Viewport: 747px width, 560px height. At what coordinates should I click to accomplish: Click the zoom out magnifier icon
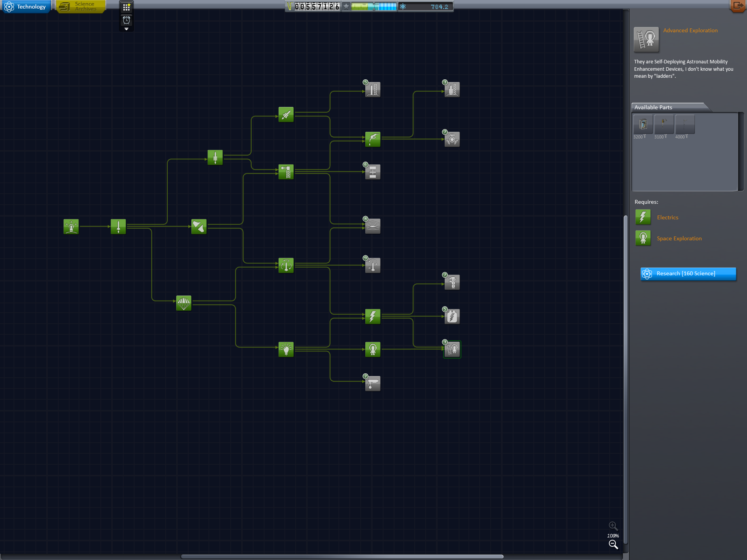pos(613,544)
